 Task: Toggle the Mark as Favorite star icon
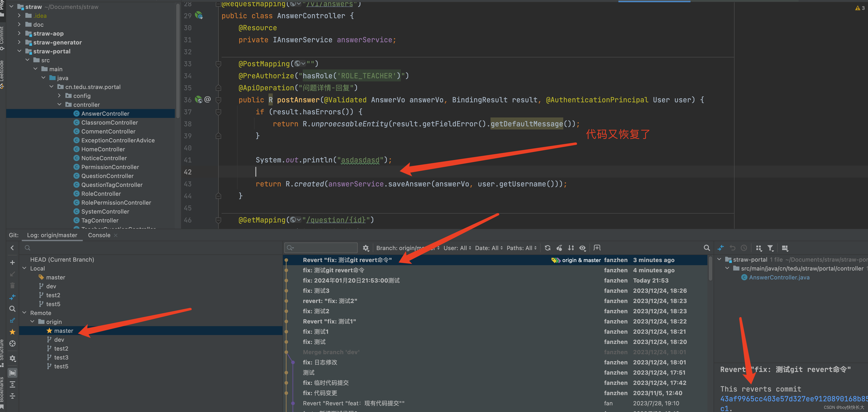[12, 332]
